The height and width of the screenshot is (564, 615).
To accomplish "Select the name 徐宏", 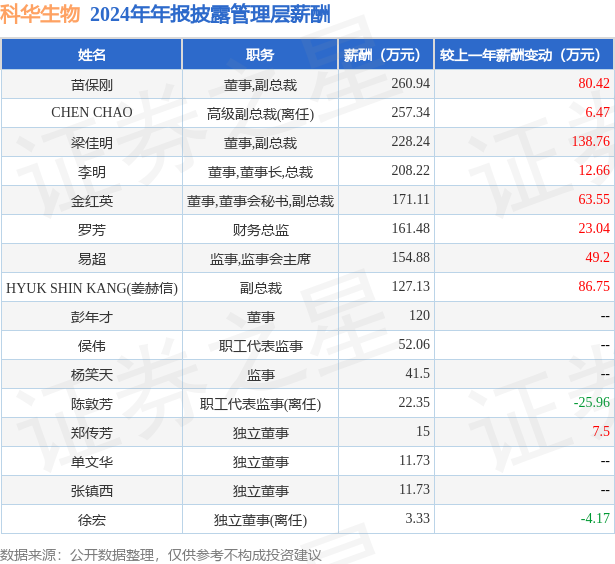I will click(92, 520).
